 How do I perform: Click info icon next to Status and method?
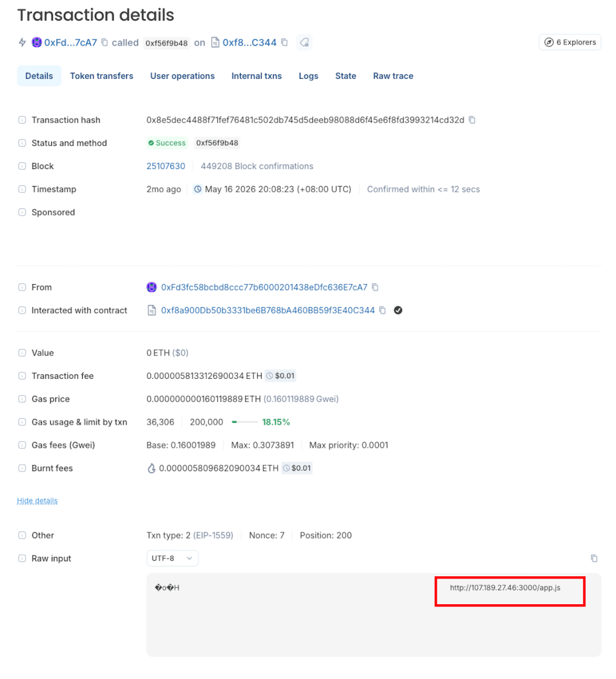pos(22,143)
